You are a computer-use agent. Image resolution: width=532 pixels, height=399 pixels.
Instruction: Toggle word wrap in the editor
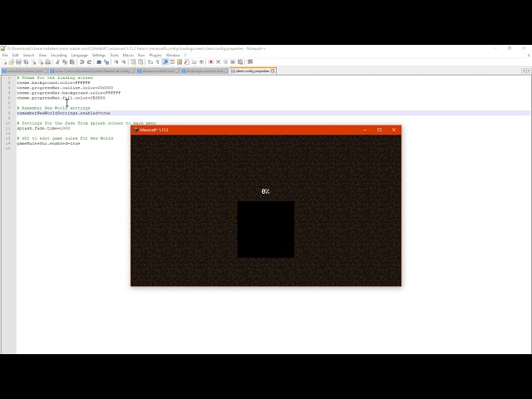[x=150, y=62]
